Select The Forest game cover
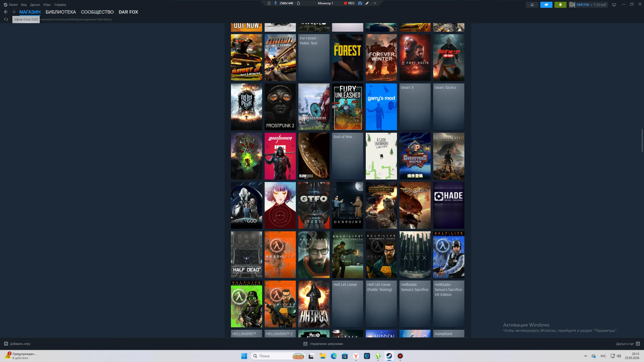Screen dimensions: 644x362 (348, 58)
